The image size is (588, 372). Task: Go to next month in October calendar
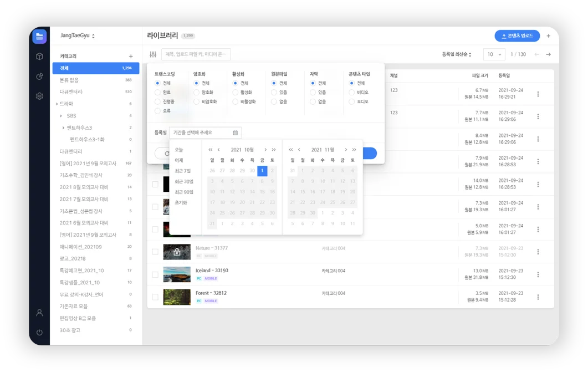tap(265, 150)
